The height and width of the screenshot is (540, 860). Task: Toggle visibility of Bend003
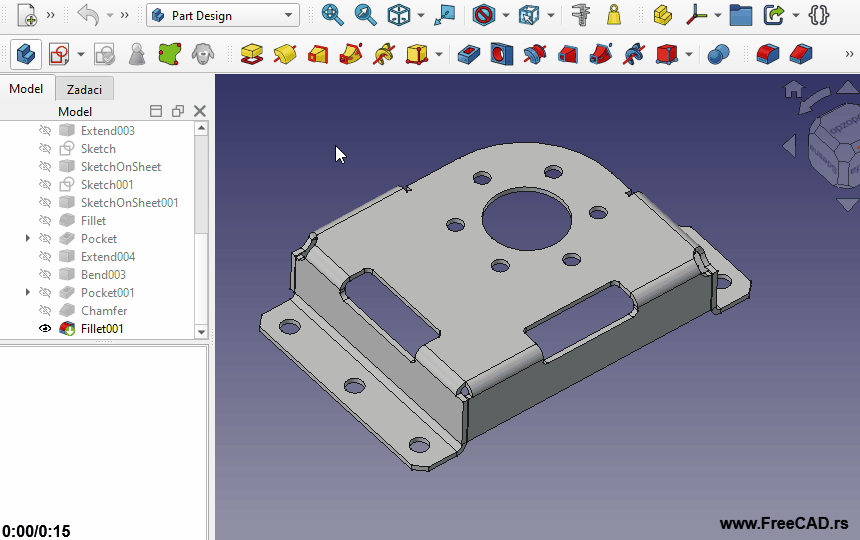pyautogui.click(x=45, y=275)
